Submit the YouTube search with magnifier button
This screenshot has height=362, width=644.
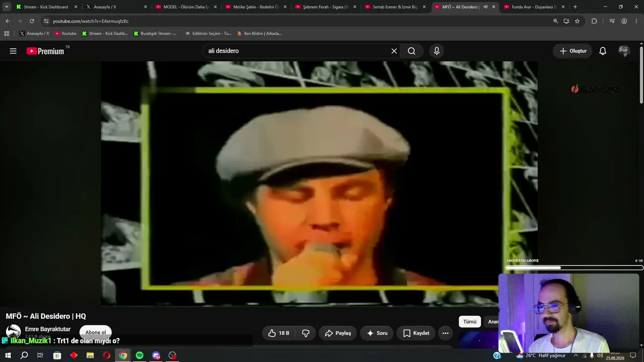[x=412, y=51]
